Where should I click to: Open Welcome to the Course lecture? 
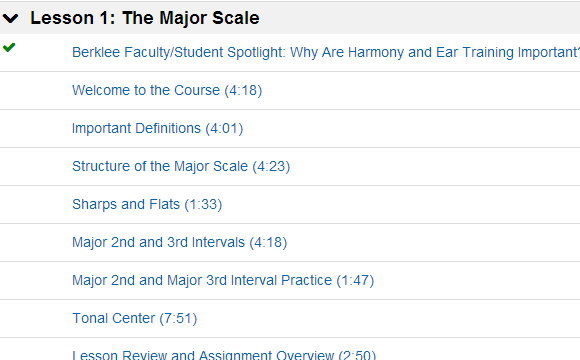pos(167,90)
